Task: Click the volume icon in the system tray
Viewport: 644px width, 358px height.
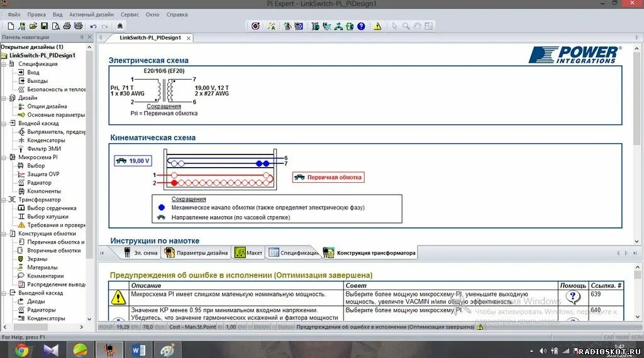Action: pyautogui.click(x=543, y=351)
